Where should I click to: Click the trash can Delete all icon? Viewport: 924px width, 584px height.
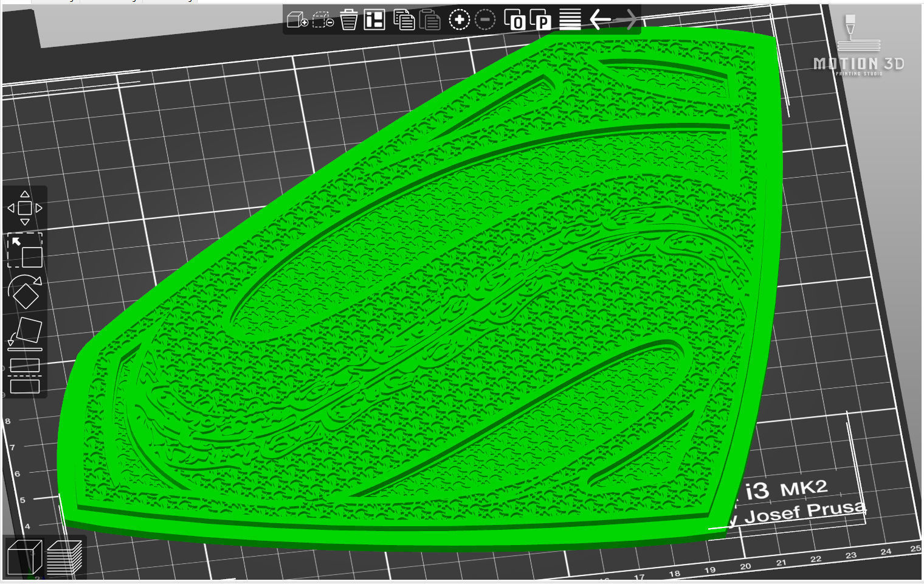point(348,19)
